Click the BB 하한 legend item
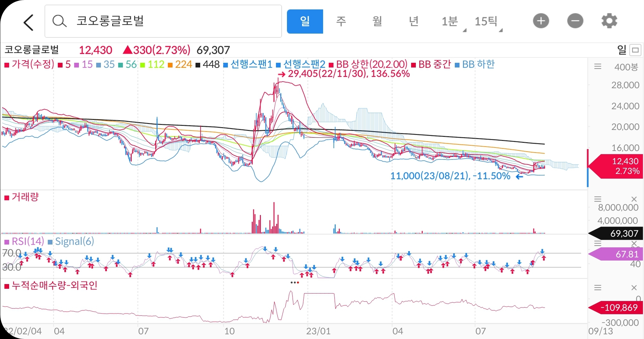The width and height of the screenshot is (644, 339). [x=475, y=64]
